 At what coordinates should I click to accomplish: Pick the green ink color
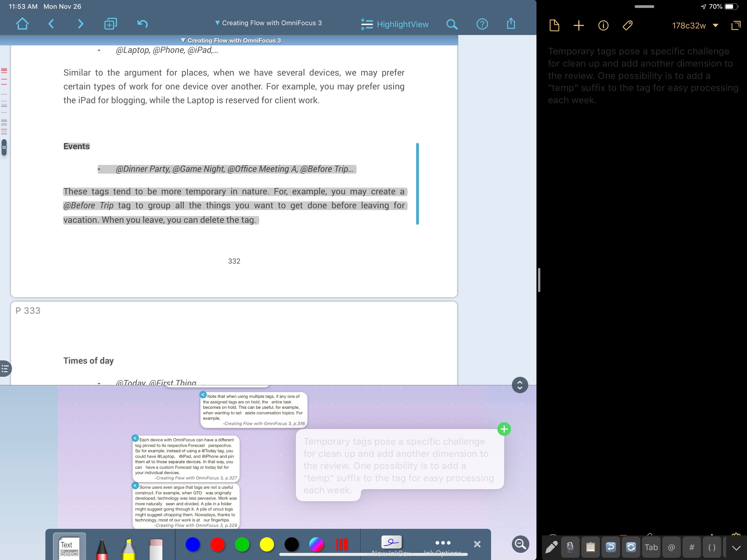pos(242,544)
